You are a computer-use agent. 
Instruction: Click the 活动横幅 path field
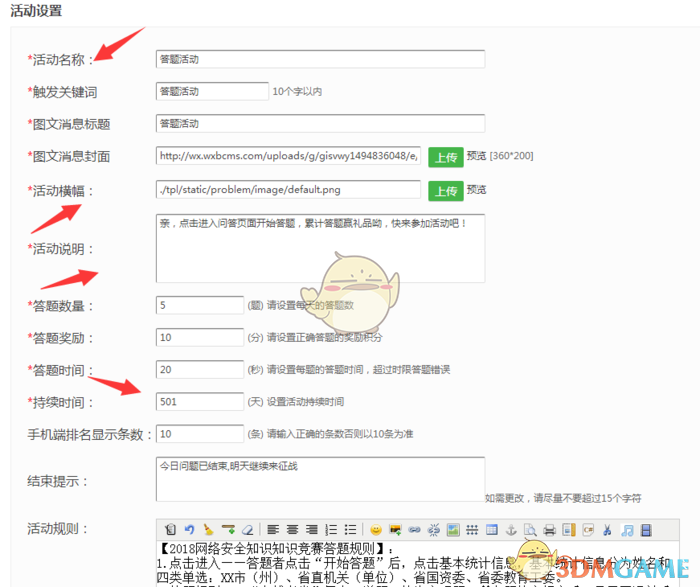(x=288, y=190)
